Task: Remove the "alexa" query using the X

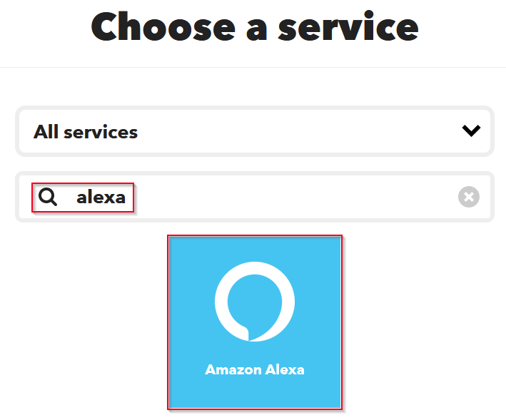Action: [x=469, y=197]
